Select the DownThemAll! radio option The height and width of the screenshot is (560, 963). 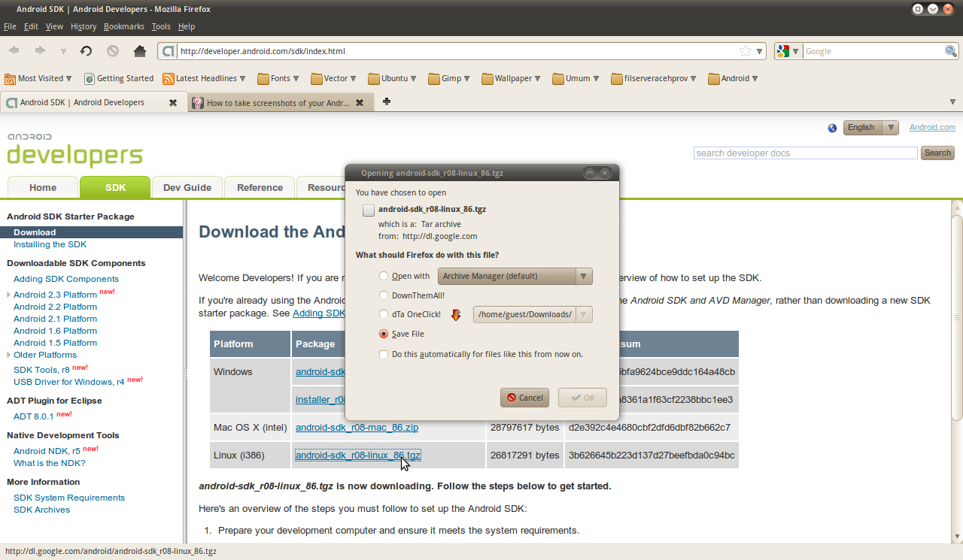point(384,295)
